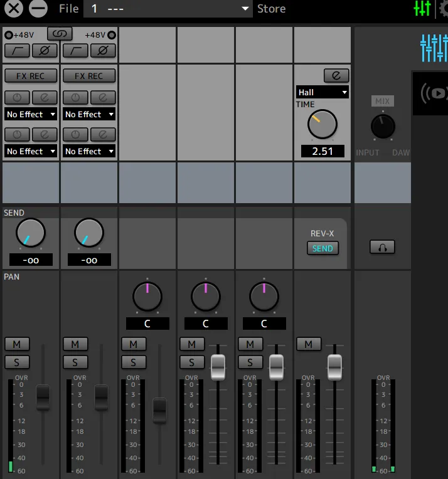The image size is (448, 479).
Task: Open the streaming broadcast icon on right panel
Action: point(434,93)
